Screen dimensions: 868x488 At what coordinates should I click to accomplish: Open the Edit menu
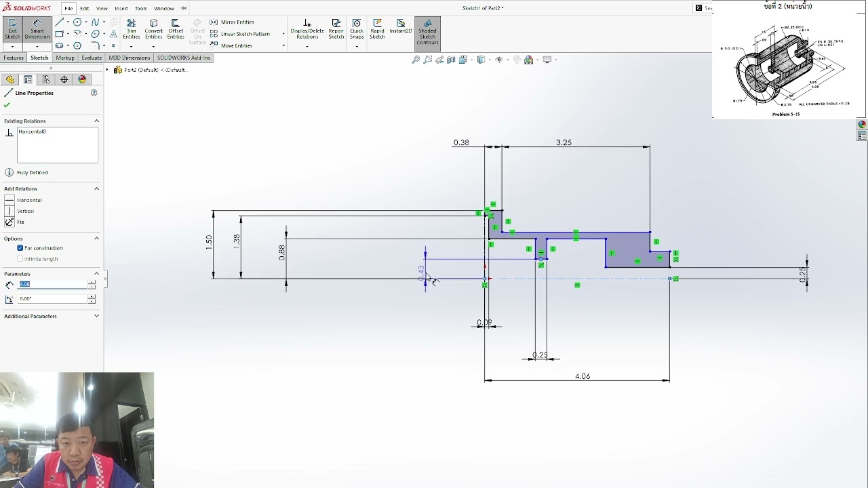click(x=84, y=8)
